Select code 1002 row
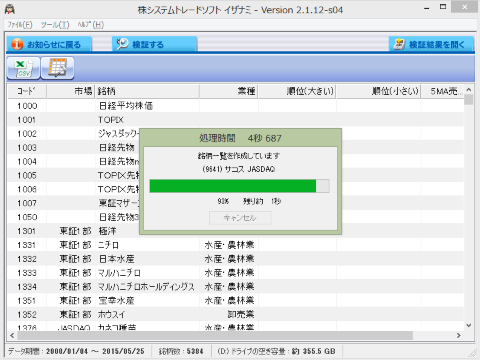Screen dimensions: 480x360 pyautogui.click(x=235, y=134)
